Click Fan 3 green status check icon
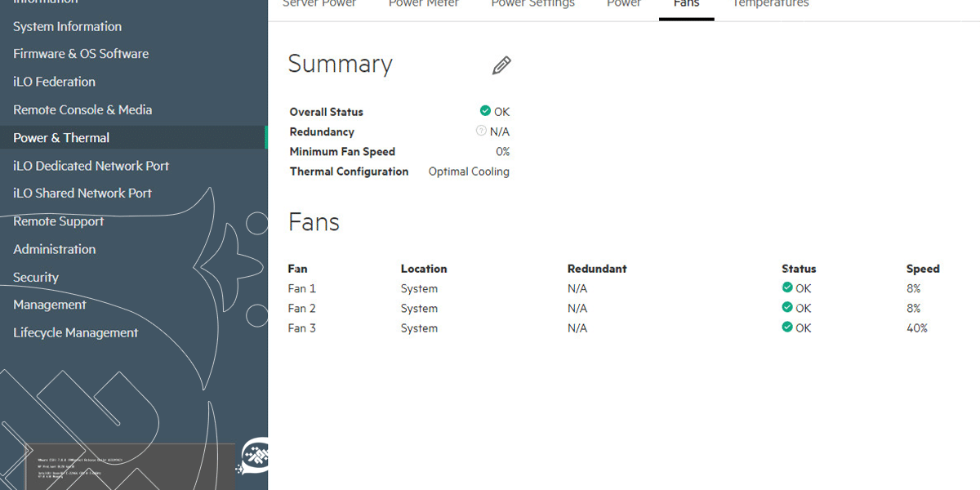The image size is (980, 490). [x=787, y=327]
